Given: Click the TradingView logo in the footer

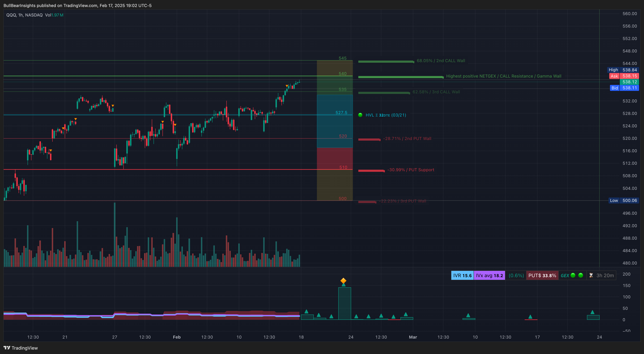Looking at the screenshot, I should pos(21,348).
